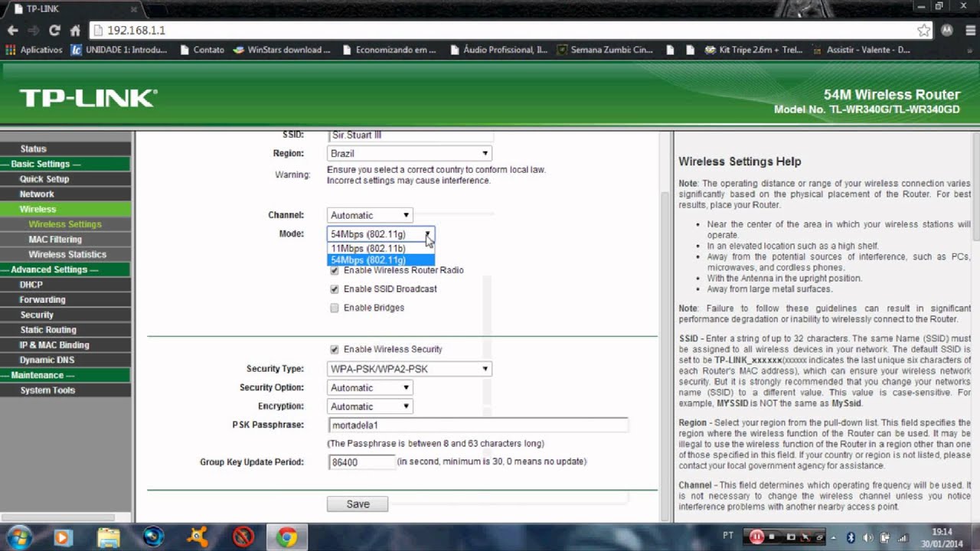The height and width of the screenshot is (551, 980).
Task: Bookmark this page with the star icon
Action: [923, 31]
